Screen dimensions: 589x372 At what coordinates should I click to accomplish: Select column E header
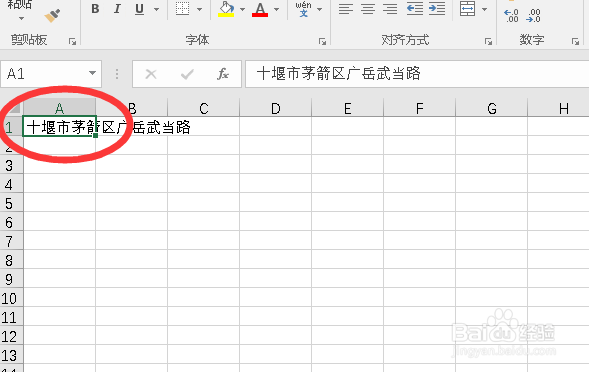(348, 108)
